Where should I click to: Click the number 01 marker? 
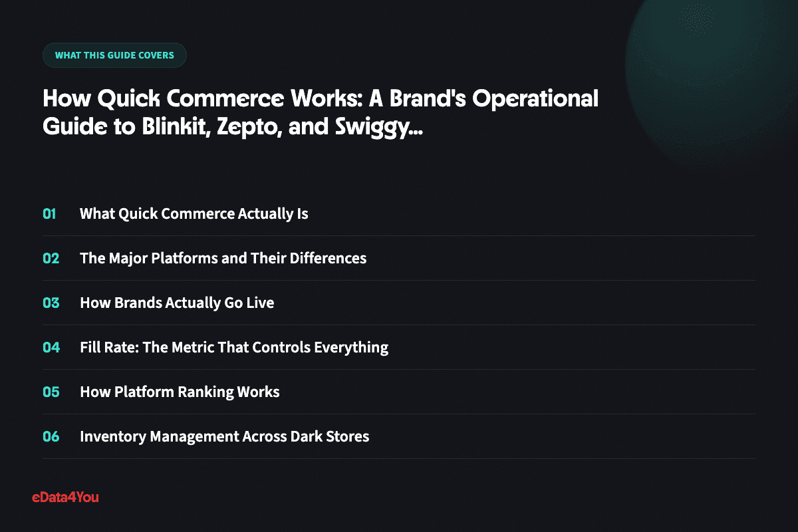point(50,214)
